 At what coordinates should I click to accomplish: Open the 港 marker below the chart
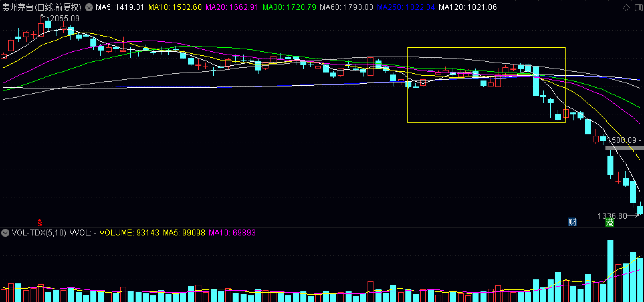tap(610, 223)
